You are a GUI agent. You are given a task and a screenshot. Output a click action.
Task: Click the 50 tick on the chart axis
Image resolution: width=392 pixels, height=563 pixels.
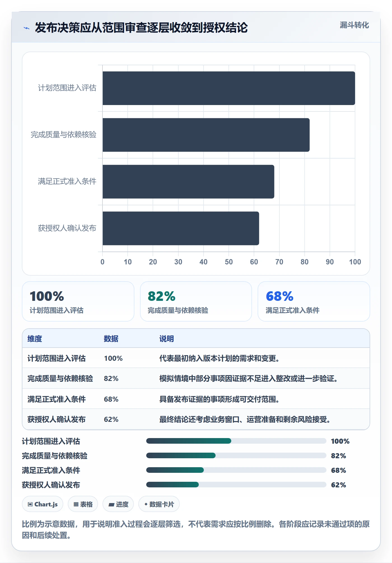229,262
